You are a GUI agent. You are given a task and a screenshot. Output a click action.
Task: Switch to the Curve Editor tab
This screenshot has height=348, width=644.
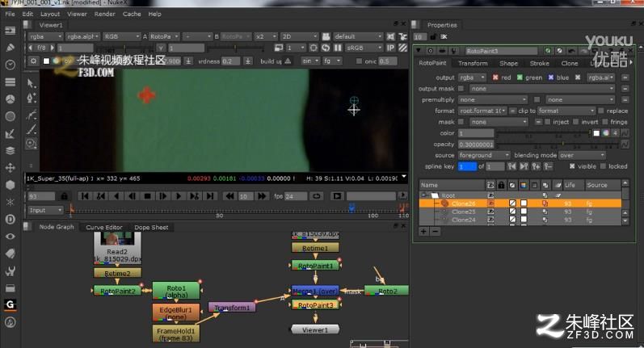click(104, 227)
